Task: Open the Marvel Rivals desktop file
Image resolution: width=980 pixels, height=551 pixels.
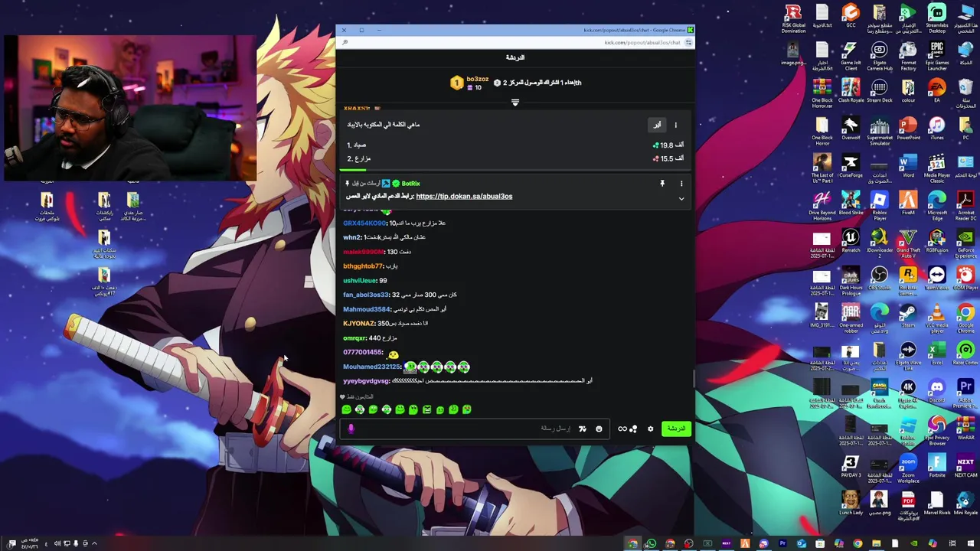Action: pyautogui.click(x=936, y=503)
